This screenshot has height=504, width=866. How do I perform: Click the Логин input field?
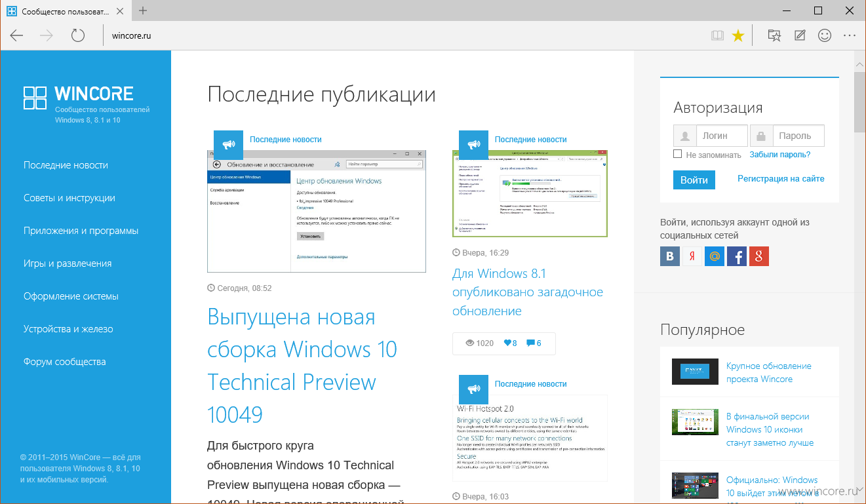(721, 136)
